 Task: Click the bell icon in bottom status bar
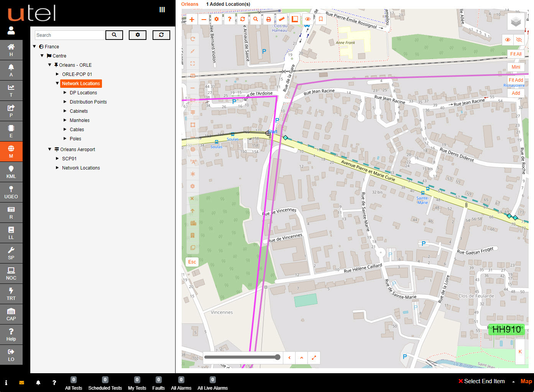coord(38,382)
